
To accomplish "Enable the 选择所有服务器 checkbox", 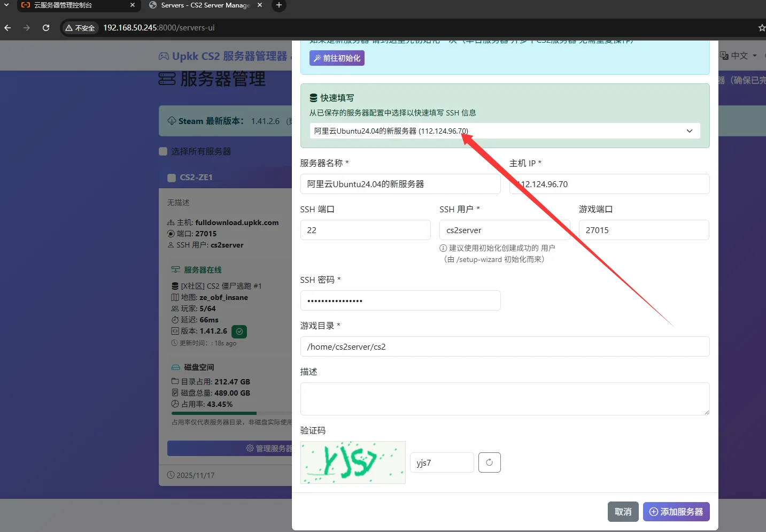I will tap(163, 151).
